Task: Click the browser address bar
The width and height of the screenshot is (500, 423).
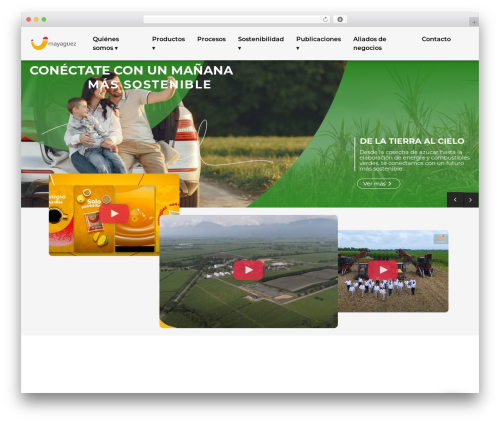Action: coord(237,19)
